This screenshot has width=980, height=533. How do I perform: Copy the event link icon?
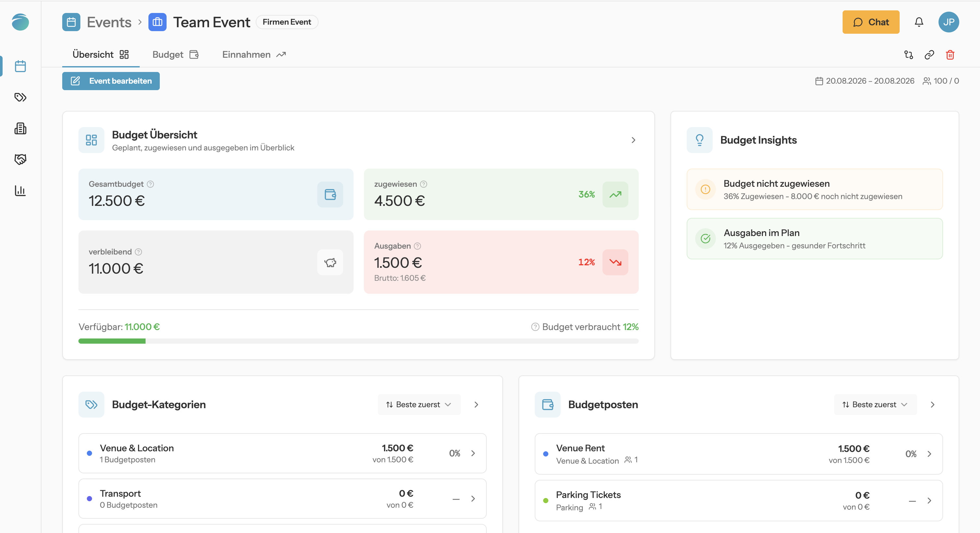(x=929, y=55)
